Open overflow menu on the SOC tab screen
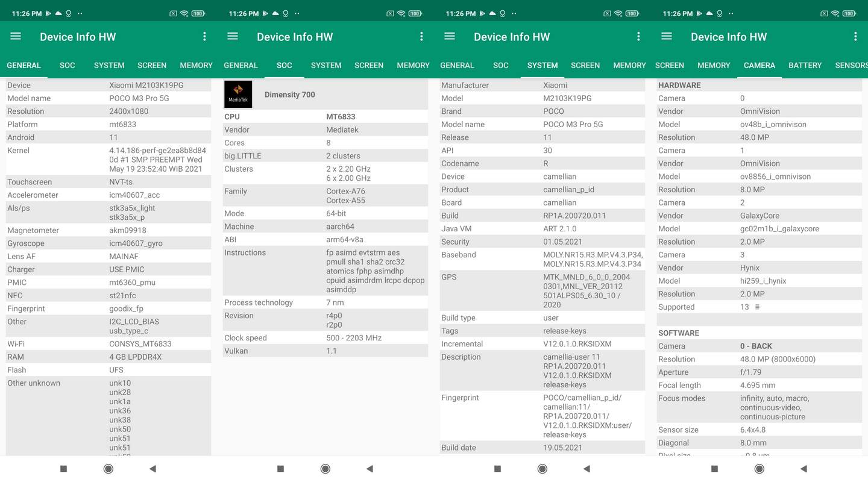868x482 pixels. [x=421, y=37]
